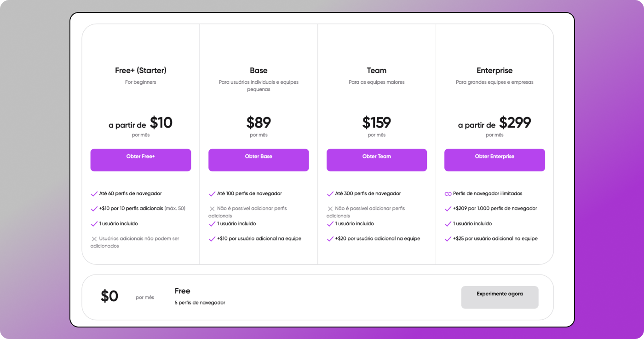Click X icon in Team plan features
Screen dimensions: 644x339
330,209
